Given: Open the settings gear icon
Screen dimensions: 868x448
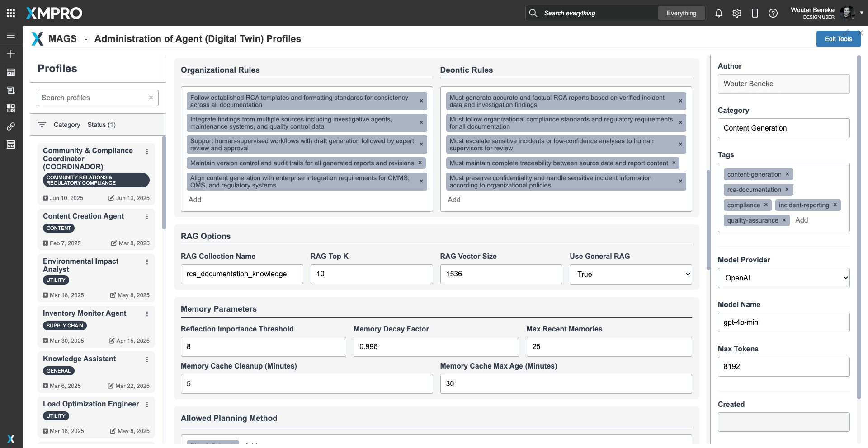Looking at the screenshot, I should 736,13.
